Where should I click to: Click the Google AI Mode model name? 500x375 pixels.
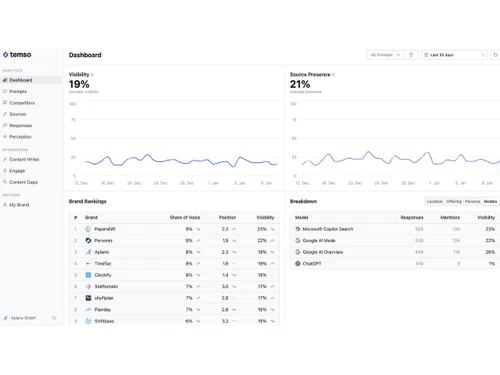point(319,240)
